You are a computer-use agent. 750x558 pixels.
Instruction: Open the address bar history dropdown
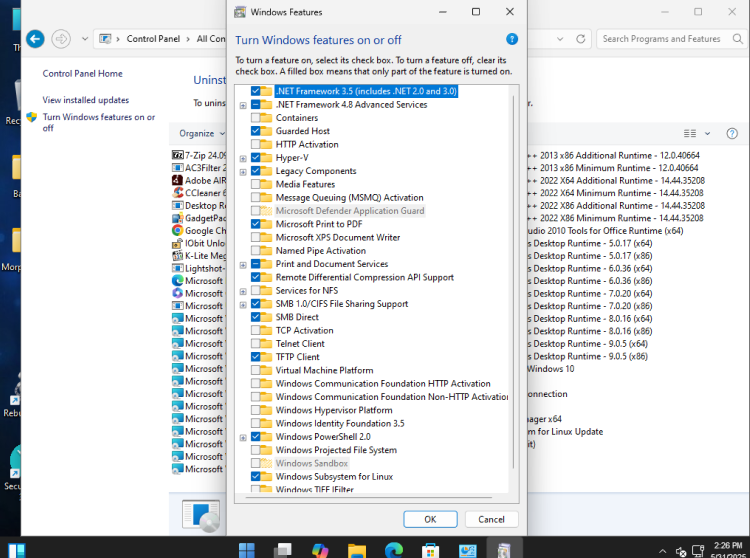[560, 39]
